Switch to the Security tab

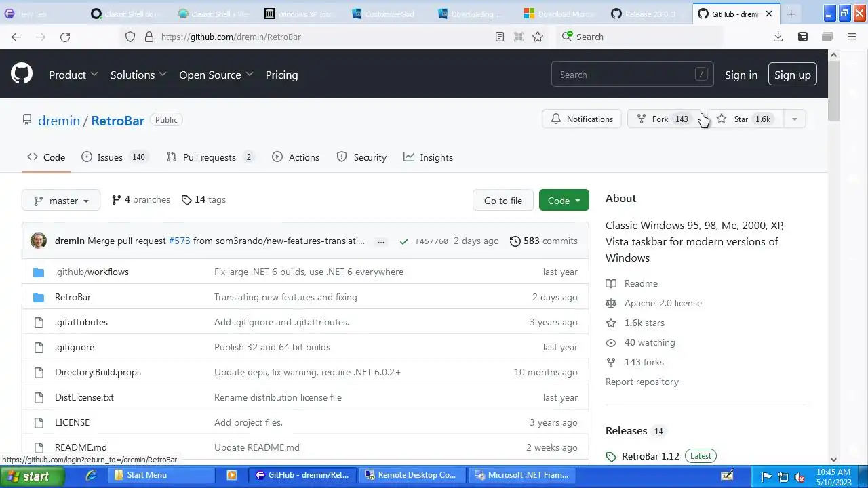[x=361, y=157]
